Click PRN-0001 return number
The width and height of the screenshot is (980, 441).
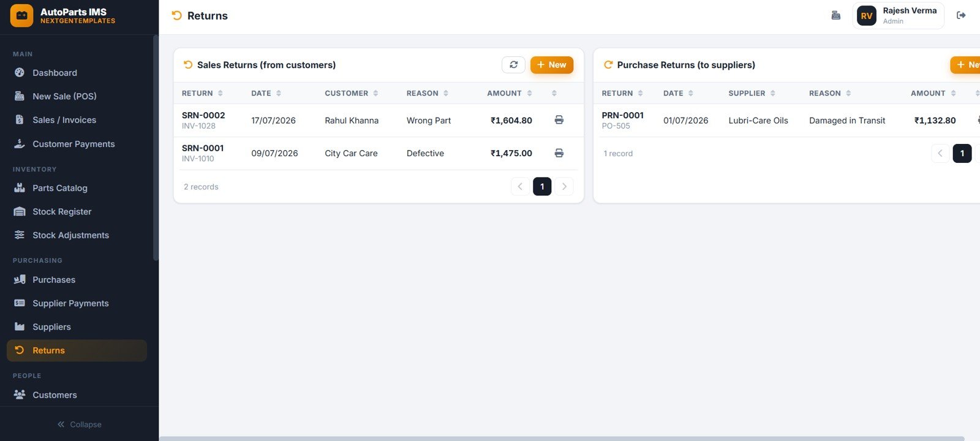(x=623, y=115)
